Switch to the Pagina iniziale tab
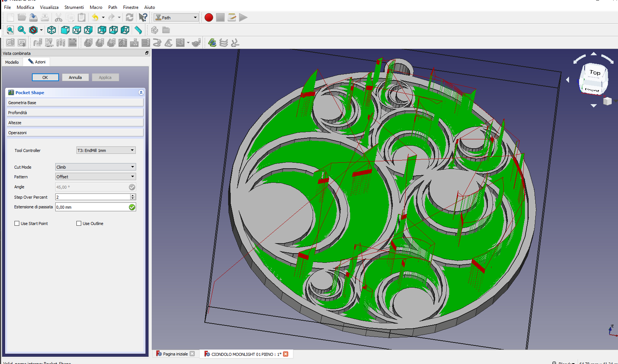The height and width of the screenshot is (364, 618). pyautogui.click(x=175, y=354)
